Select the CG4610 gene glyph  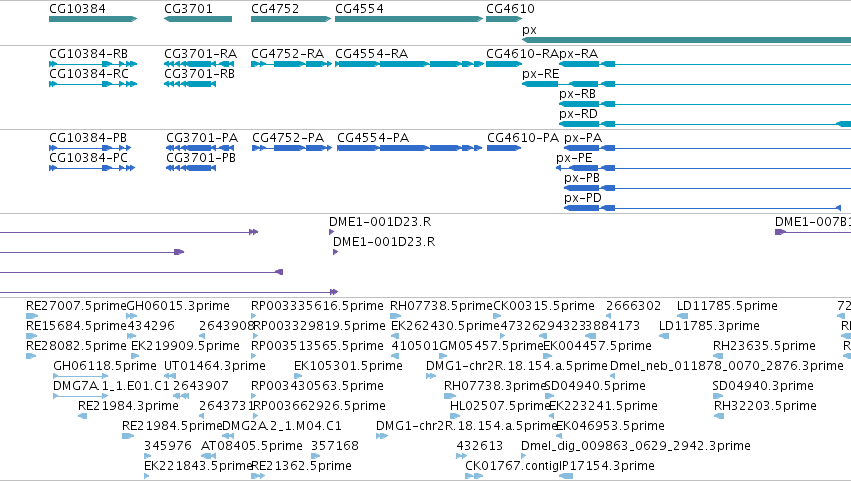click(504, 19)
